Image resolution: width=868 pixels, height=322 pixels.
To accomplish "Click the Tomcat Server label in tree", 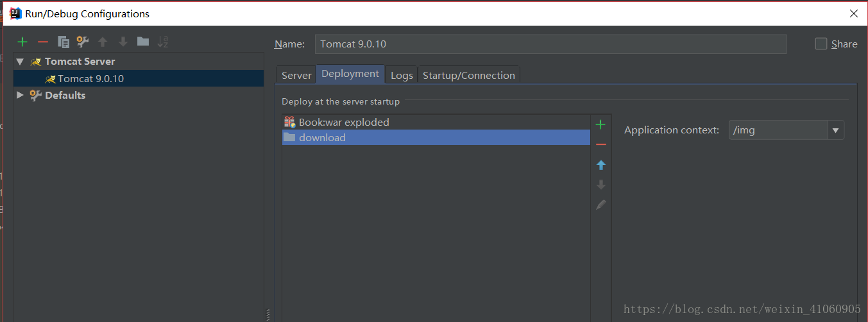I will tap(80, 62).
